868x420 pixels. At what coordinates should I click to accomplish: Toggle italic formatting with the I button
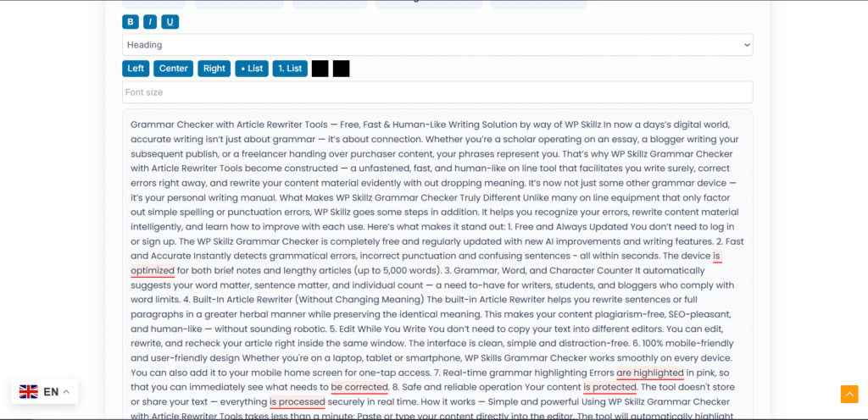click(150, 22)
